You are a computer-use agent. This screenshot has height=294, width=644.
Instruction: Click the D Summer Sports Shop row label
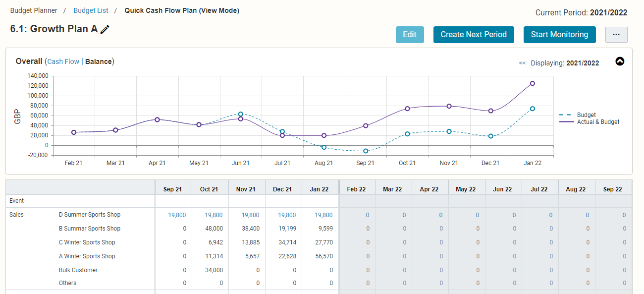click(x=90, y=215)
